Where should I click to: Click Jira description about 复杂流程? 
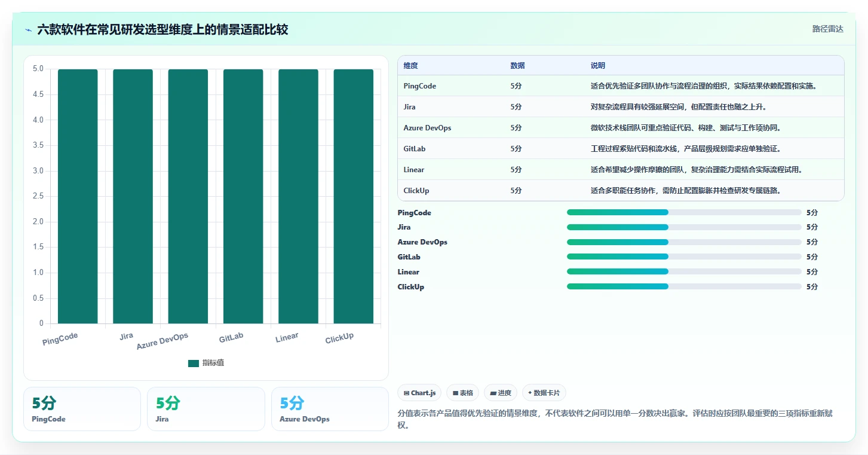[x=679, y=107]
